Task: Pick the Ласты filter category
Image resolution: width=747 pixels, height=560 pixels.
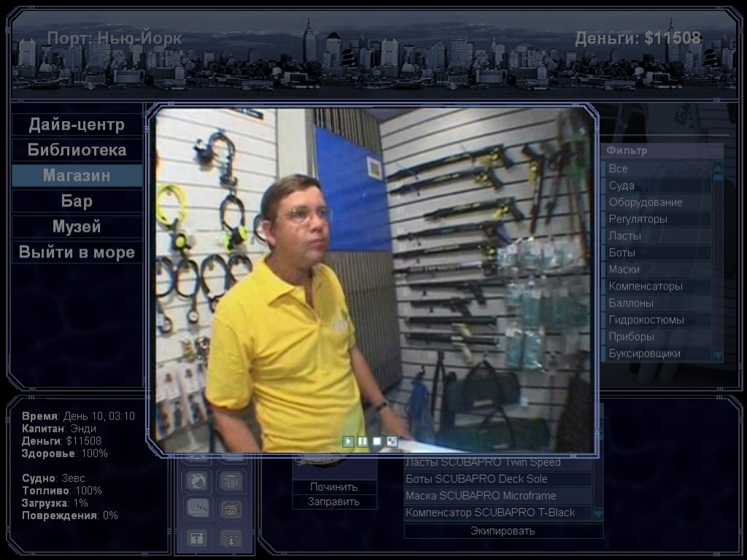Action: (x=659, y=236)
